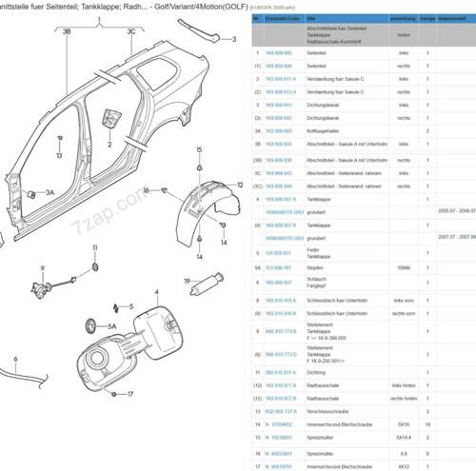This screenshot has height=471, width=476.
Task: Open part number for row 3C Seitenwandrahmen links
Action: [x=279, y=173]
